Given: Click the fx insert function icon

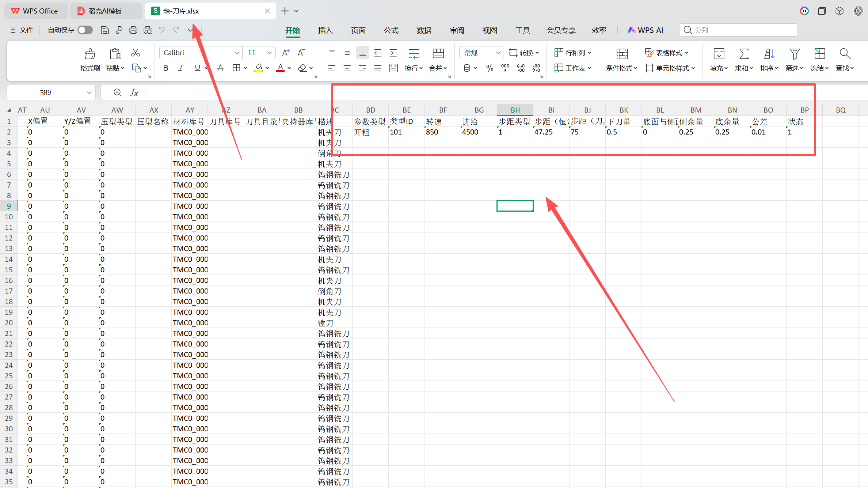Looking at the screenshot, I should click(134, 93).
